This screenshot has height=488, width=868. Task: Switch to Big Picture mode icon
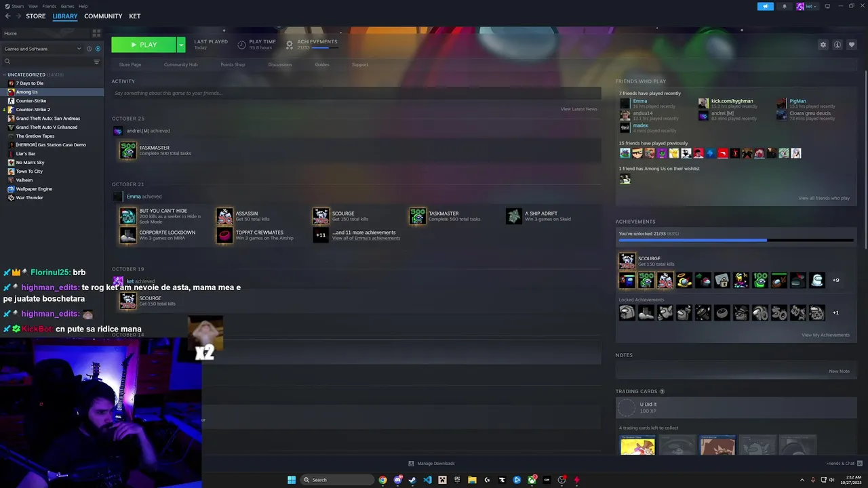[827, 6]
